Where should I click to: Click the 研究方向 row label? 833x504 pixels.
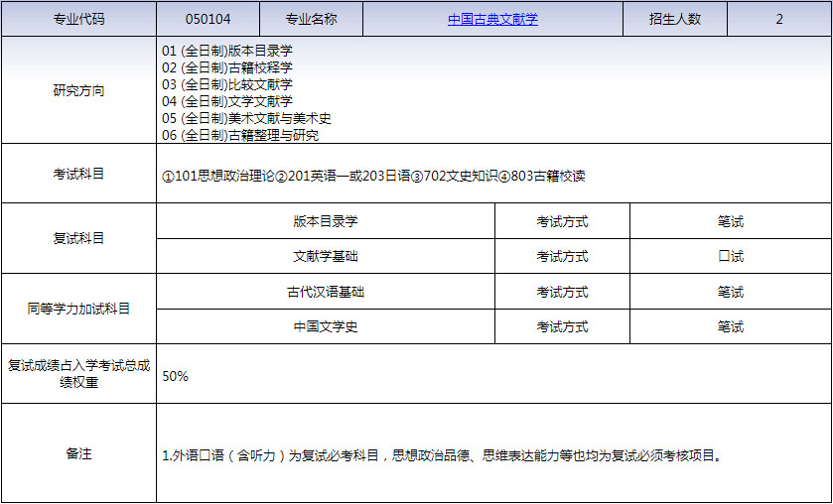78,90
